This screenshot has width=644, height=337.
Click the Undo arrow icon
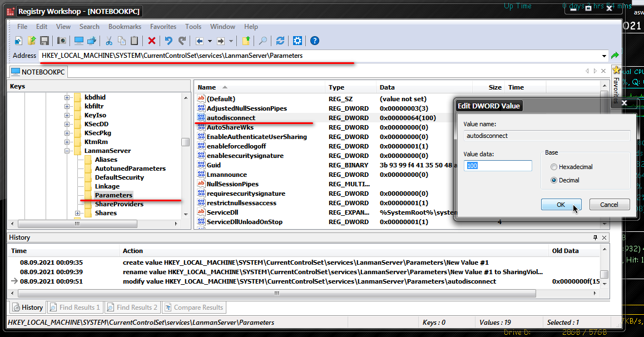click(169, 41)
